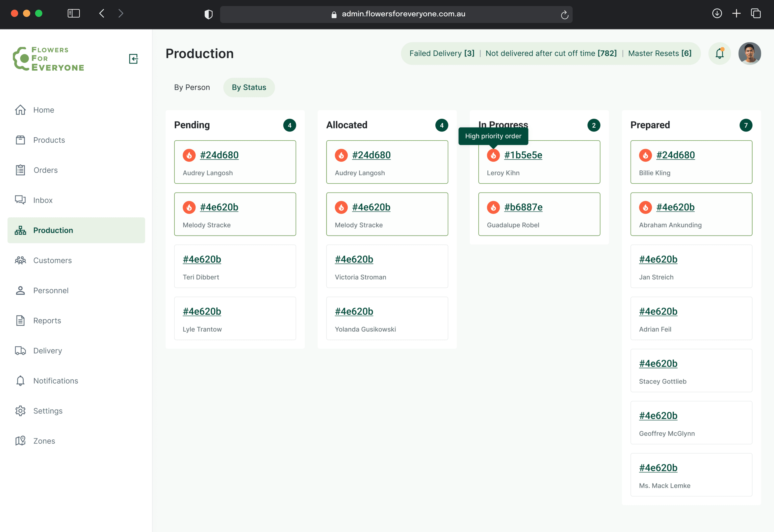The height and width of the screenshot is (532, 774).
Task: Collapse the sidebar using the logo-side arrow icon
Action: (133, 59)
